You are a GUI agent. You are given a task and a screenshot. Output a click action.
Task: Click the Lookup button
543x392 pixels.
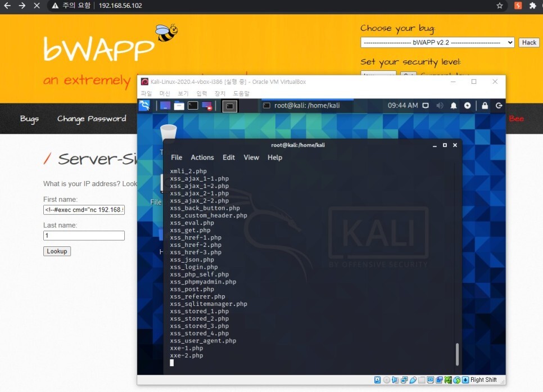[57, 251]
